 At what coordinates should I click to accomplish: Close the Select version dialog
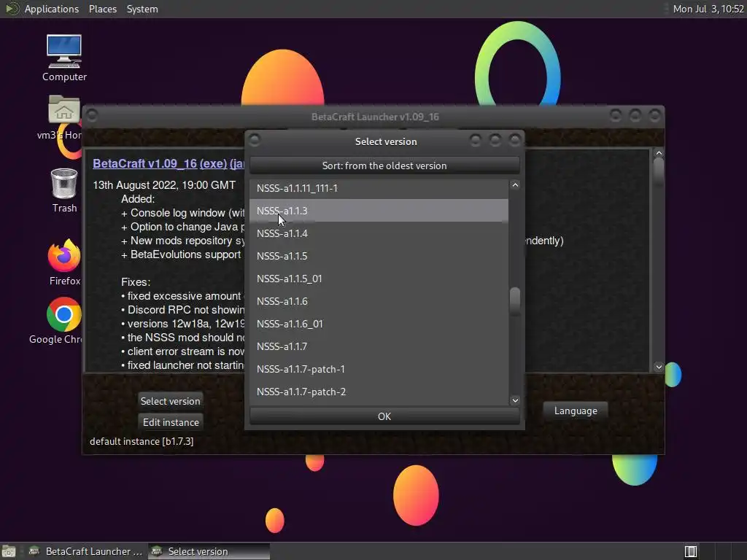point(514,140)
